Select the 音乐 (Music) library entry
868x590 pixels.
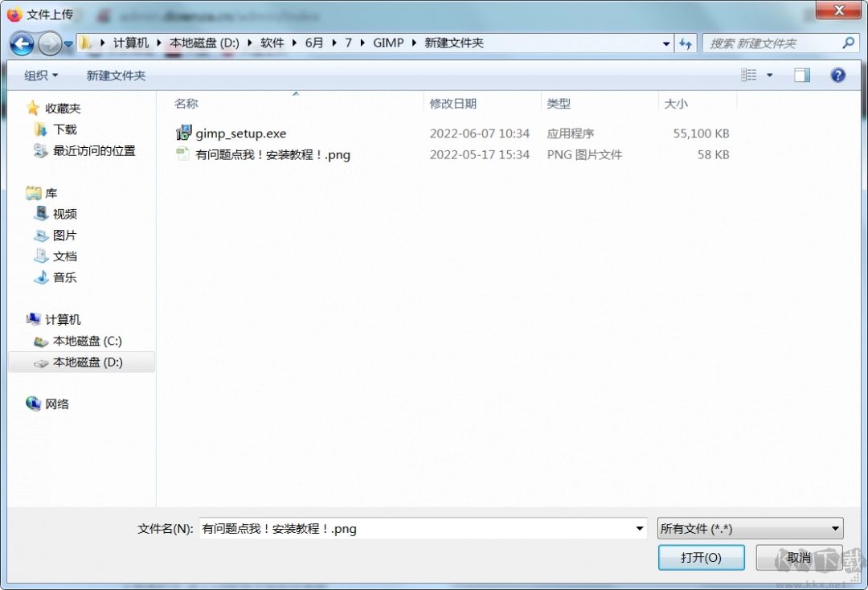coord(45,277)
